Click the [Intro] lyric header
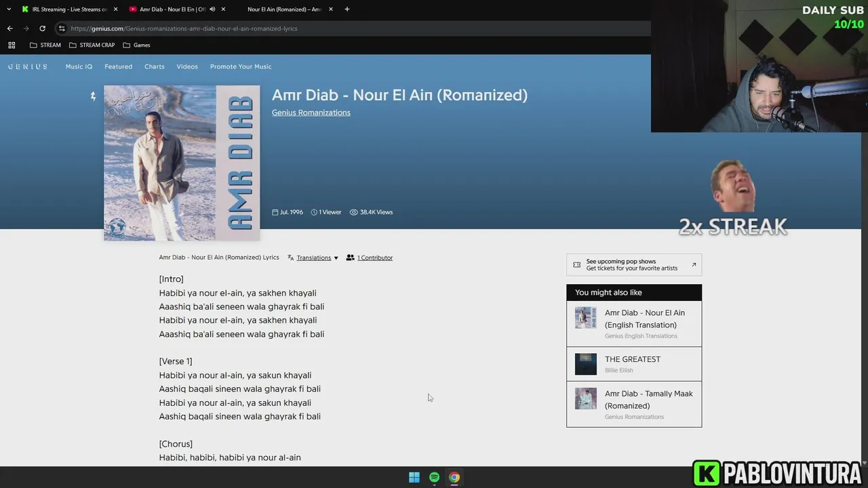This screenshot has height=488, width=868. click(171, 279)
